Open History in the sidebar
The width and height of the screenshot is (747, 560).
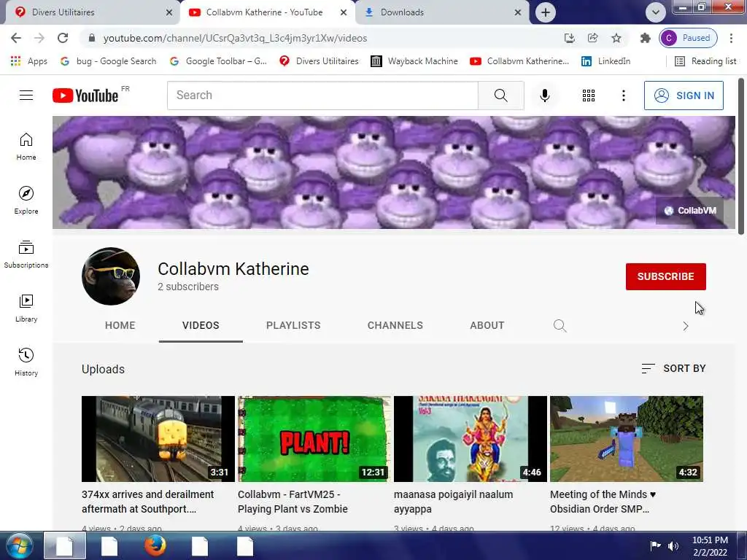pos(26,362)
